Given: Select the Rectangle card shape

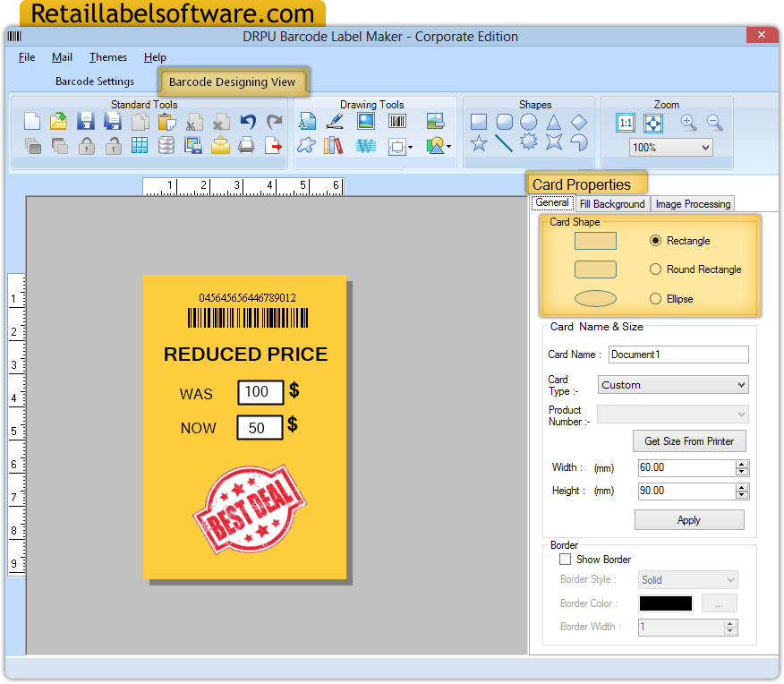Looking at the screenshot, I should click(x=656, y=241).
